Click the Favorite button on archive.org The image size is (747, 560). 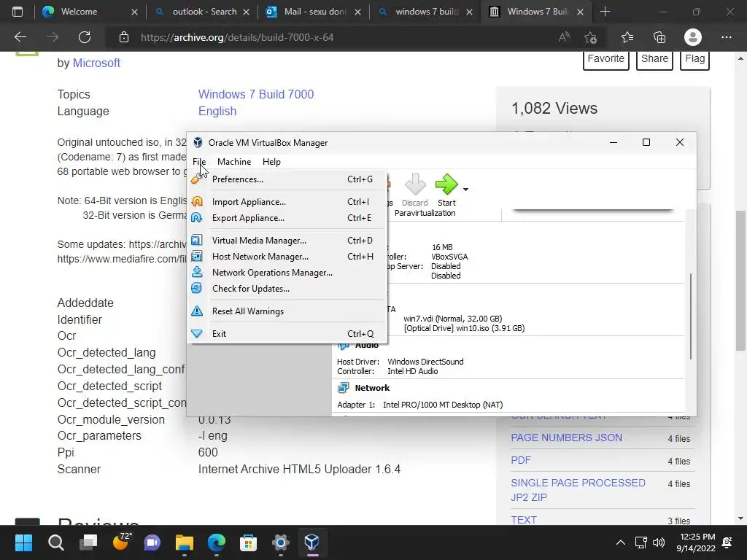point(606,59)
